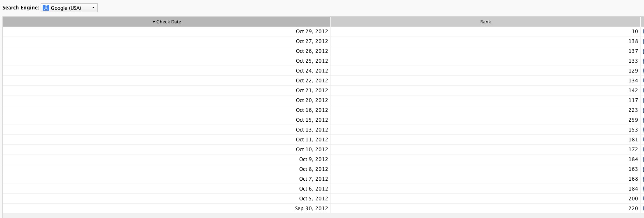
Task: Click the link beside rank 10
Action: (x=643, y=32)
